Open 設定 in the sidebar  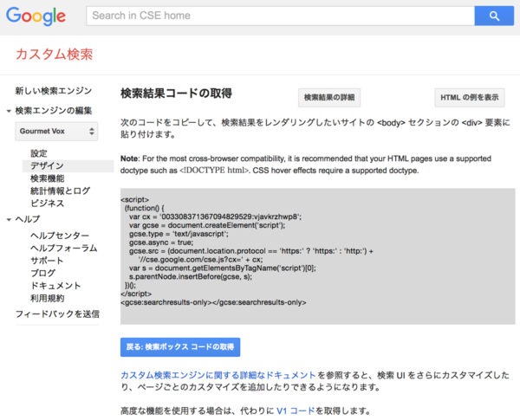click(x=39, y=153)
